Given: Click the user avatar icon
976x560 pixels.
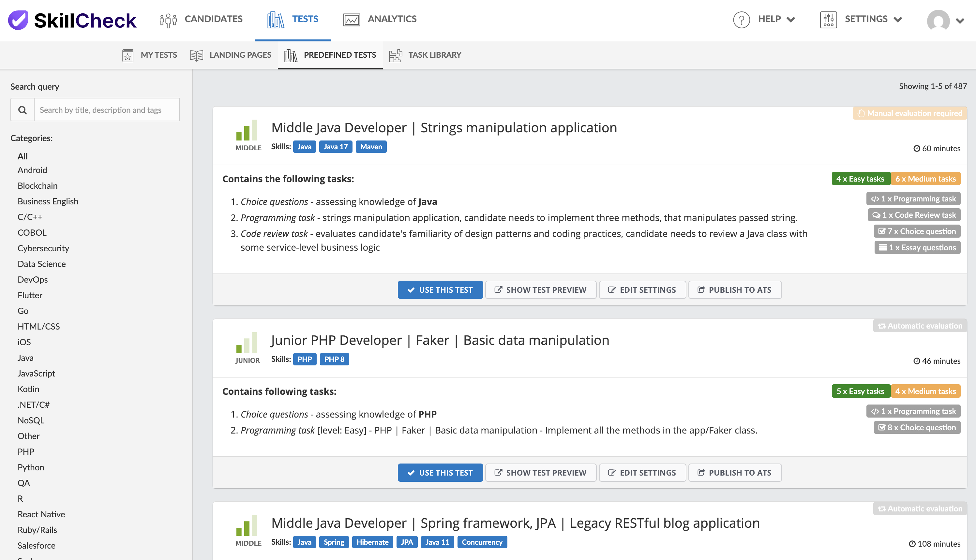Looking at the screenshot, I should click(x=938, y=21).
